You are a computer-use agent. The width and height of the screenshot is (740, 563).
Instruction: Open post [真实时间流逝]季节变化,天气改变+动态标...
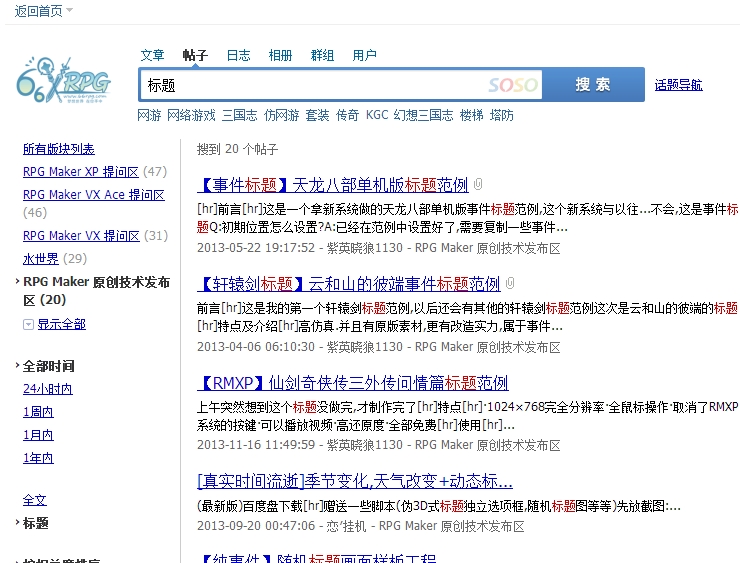point(355,481)
